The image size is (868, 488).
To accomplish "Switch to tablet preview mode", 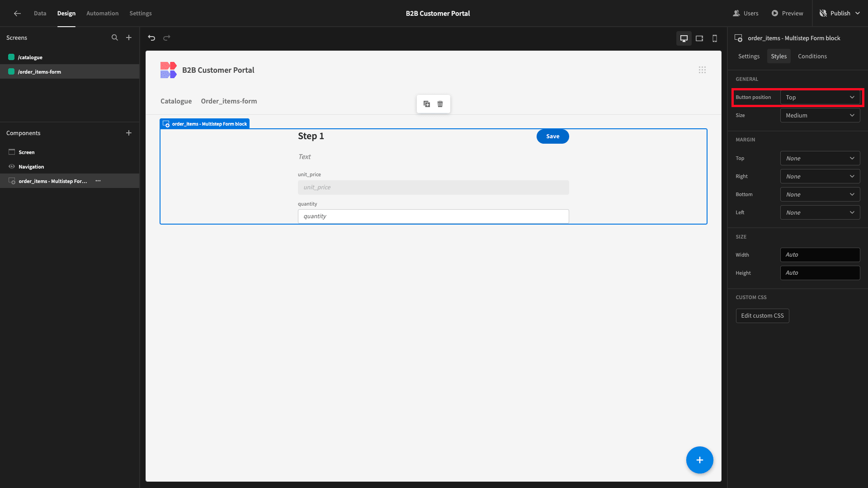I will (x=699, y=38).
